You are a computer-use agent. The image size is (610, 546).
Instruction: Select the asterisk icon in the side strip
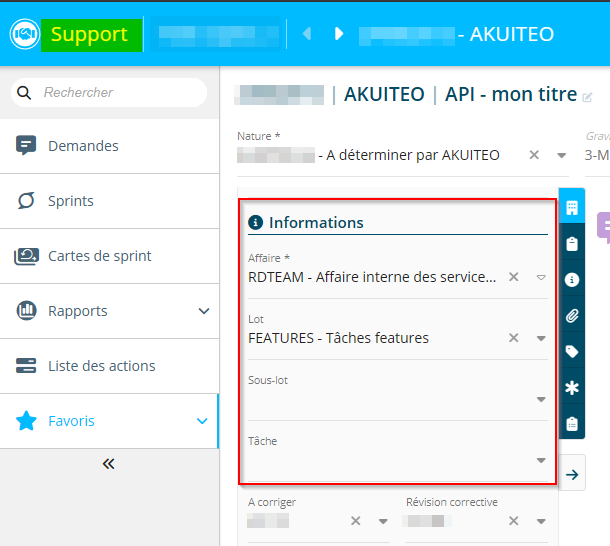(x=572, y=388)
